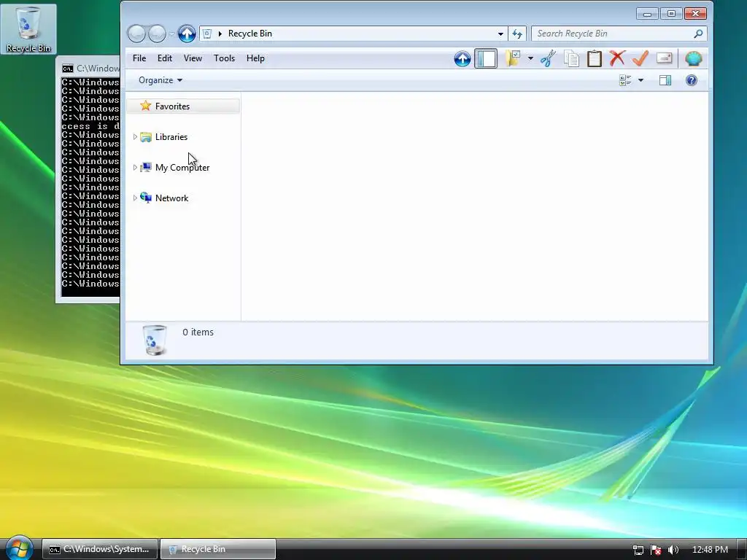Select Network in navigation pane
Screen dimensions: 747x560
171,198
